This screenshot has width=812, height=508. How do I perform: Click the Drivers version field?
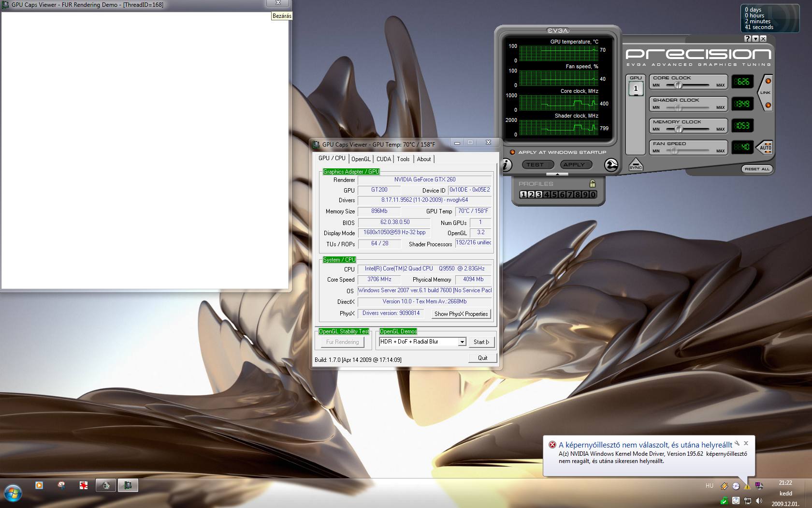[424, 200]
